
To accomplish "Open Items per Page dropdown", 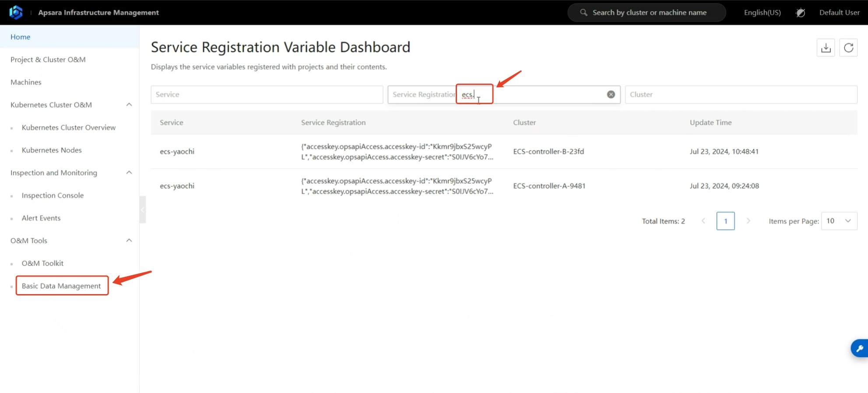I will pos(839,221).
